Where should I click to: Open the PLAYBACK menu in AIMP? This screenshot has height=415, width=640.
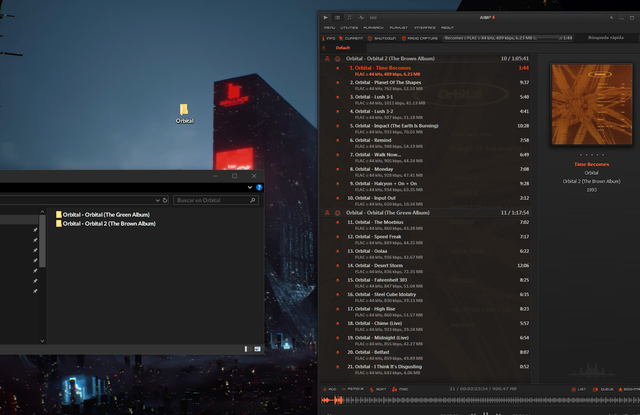[373, 28]
